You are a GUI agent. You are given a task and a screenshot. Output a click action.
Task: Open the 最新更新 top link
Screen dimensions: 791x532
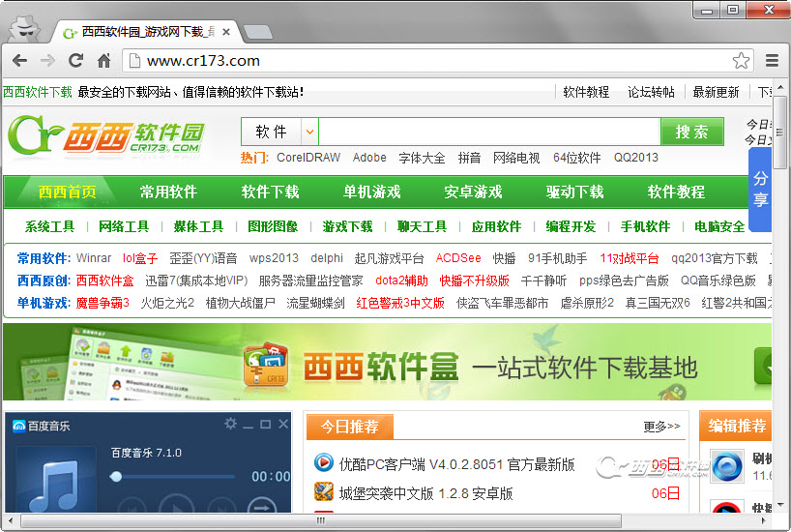pyautogui.click(x=716, y=92)
